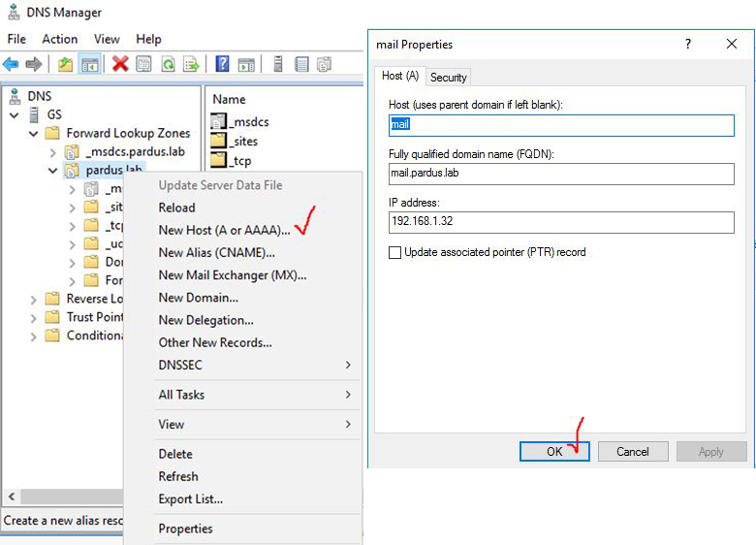Click the Show/Hide Action Pane icon

coord(246,64)
